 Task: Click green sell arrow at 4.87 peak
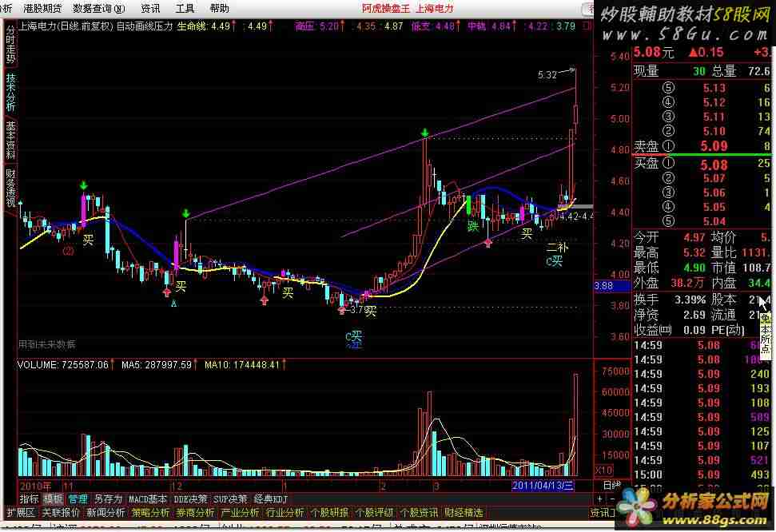[424, 133]
